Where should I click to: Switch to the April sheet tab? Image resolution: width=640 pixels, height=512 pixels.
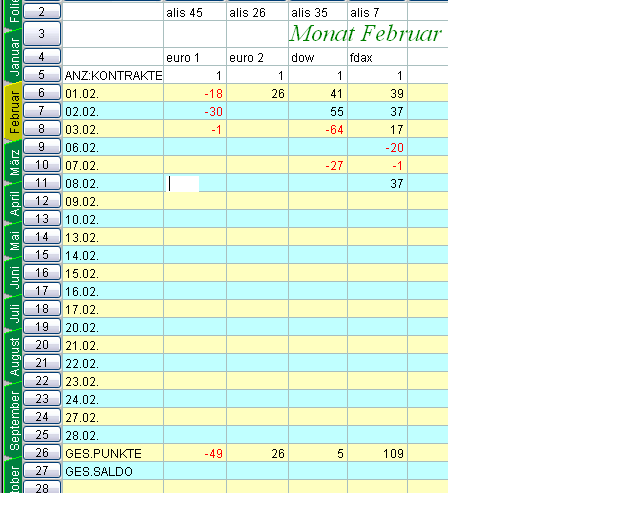(13, 203)
